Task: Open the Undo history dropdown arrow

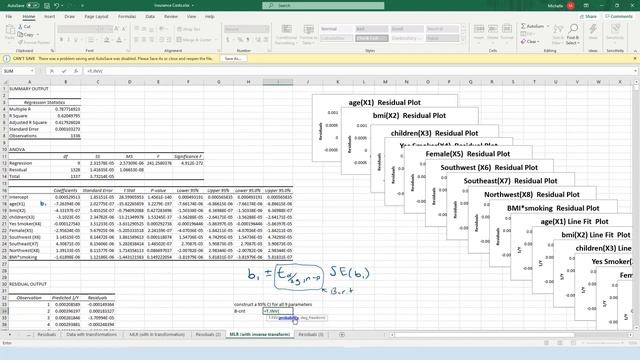Action: 62,6
